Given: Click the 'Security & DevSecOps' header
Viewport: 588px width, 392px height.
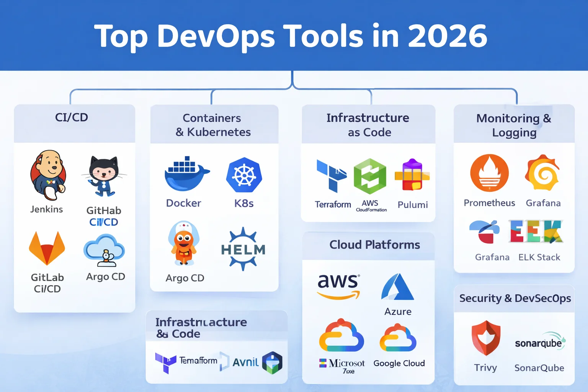Looking at the screenshot, I should pyautogui.click(x=514, y=299).
